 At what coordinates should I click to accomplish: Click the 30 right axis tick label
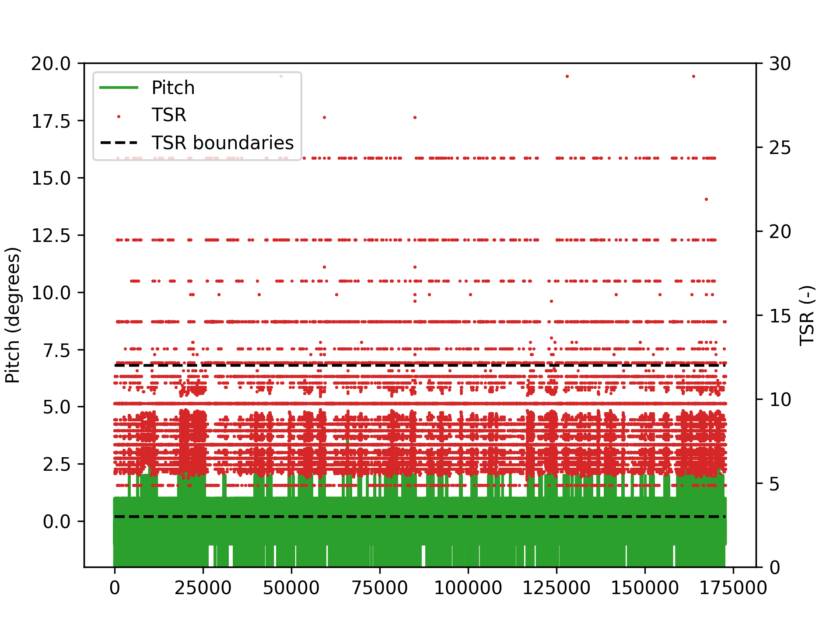(x=780, y=64)
